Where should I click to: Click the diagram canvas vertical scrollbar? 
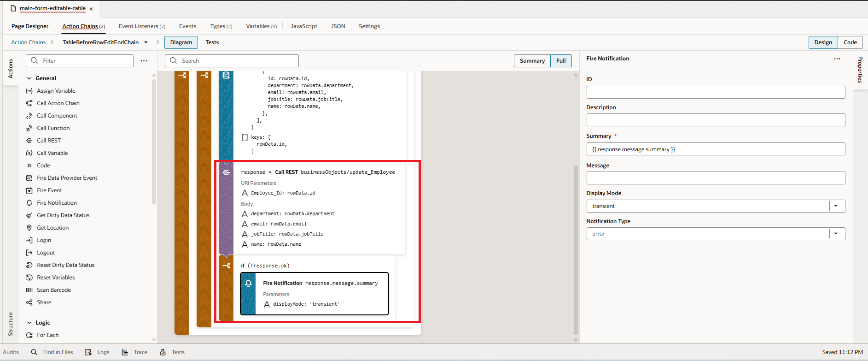pos(576,249)
